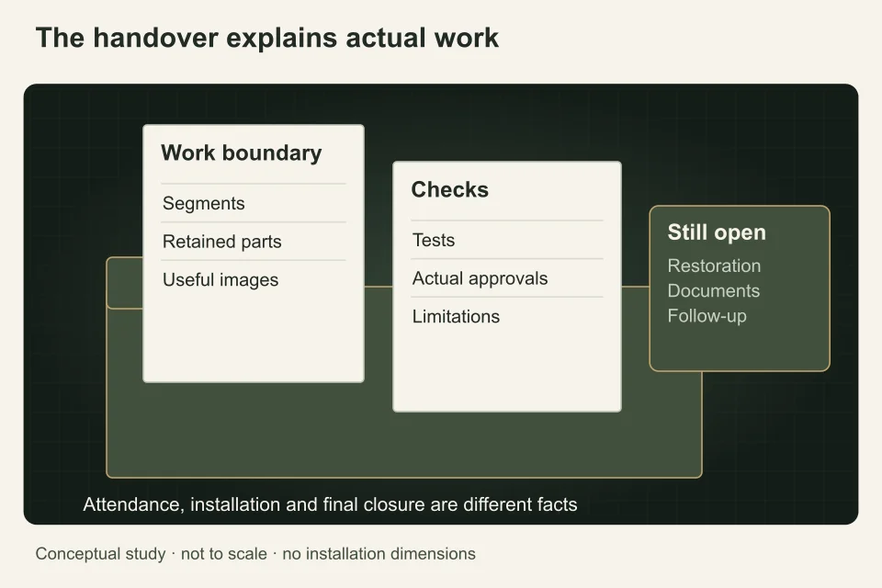
Task: Click 'Follow-up' in the Still open card
Action: click(707, 316)
